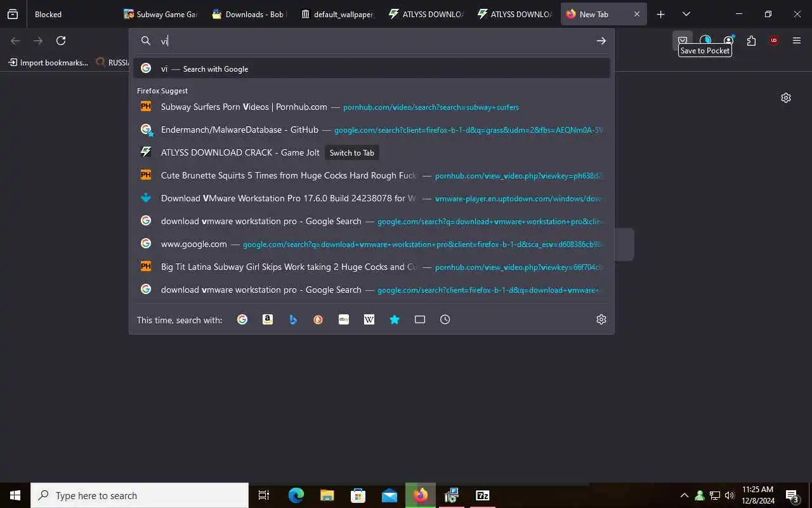Viewport: 812px width, 508px height.
Task: Go back to the previous page
Action: pyautogui.click(x=15, y=41)
